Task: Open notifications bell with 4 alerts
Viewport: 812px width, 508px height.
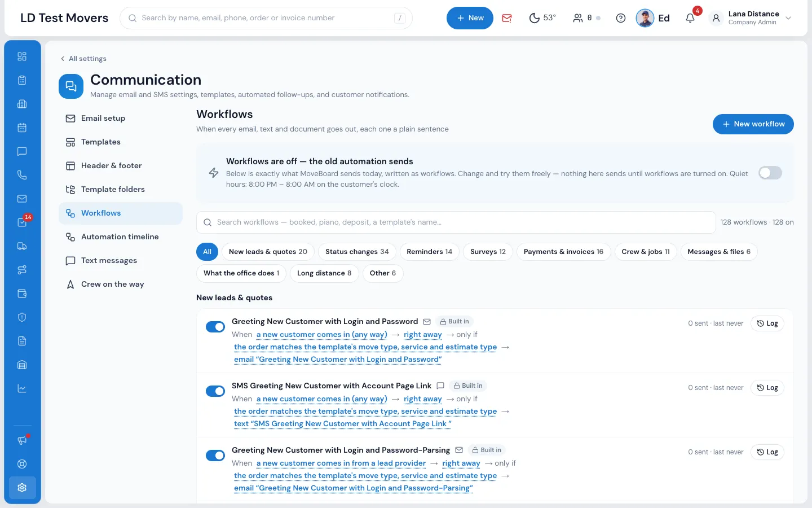Action: [690, 18]
